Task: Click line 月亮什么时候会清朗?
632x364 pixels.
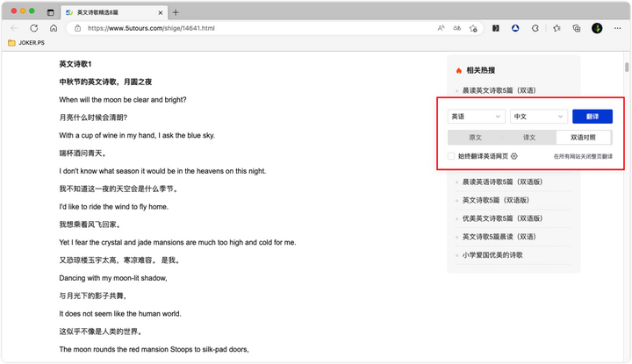Action: tap(93, 118)
